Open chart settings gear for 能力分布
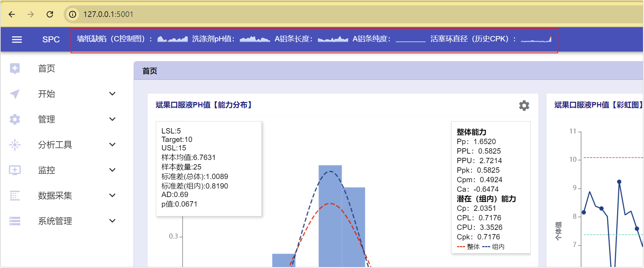 tap(524, 105)
